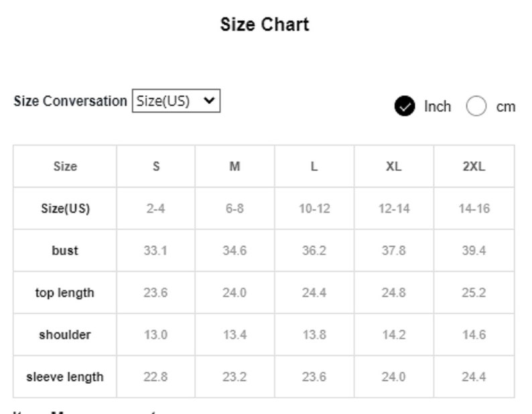Select the M size column header
Screen dimensions: 532x414
coord(235,166)
